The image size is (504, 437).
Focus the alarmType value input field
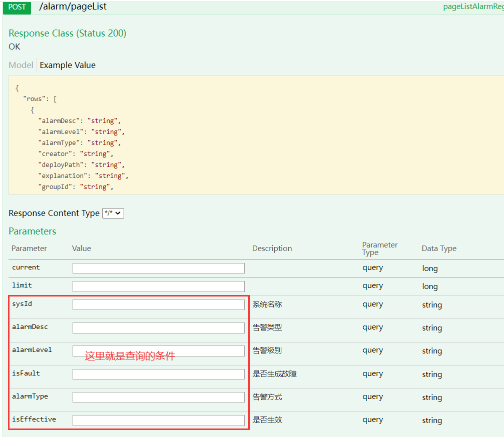pos(159,397)
